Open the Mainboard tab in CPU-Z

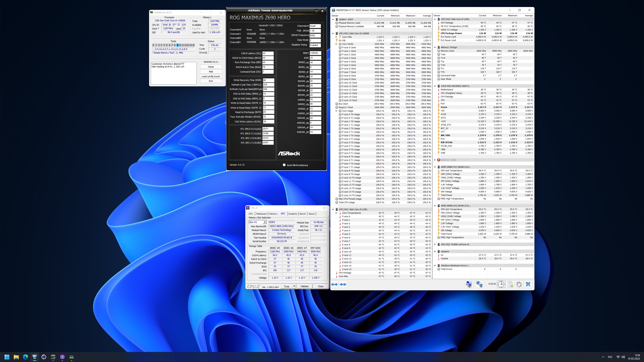[261, 214]
